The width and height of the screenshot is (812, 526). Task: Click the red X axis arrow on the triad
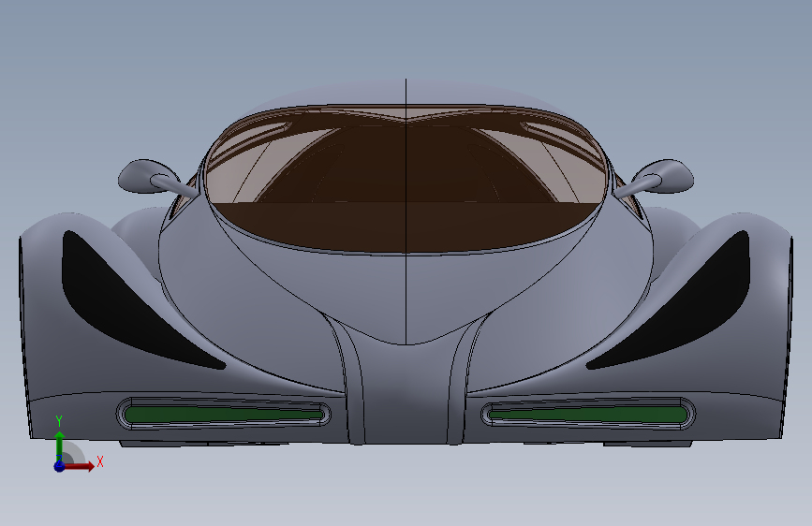[x=81, y=466]
